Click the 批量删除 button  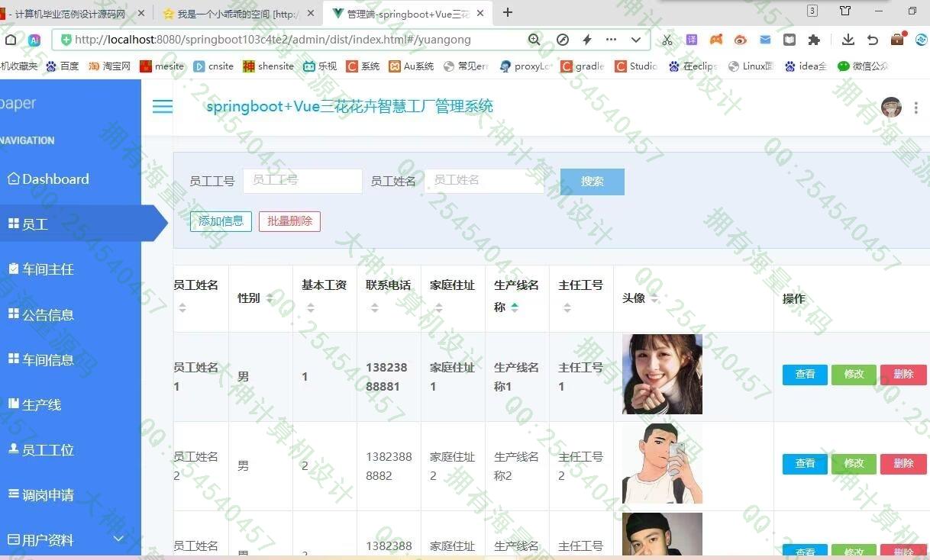point(289,221)
